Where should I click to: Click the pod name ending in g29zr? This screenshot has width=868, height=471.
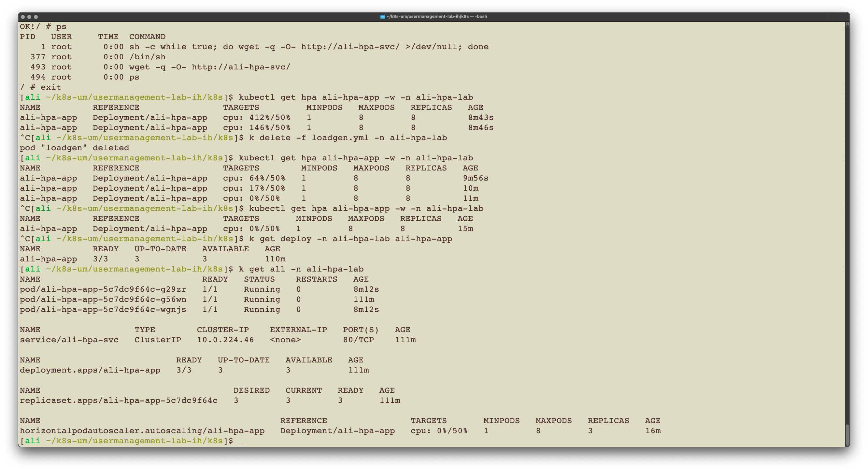[103, 290]
